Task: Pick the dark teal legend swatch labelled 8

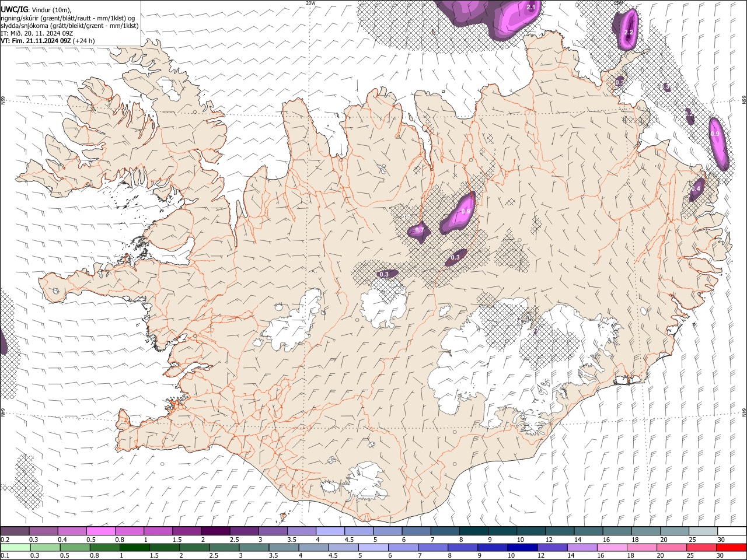Action: point(473,531)
